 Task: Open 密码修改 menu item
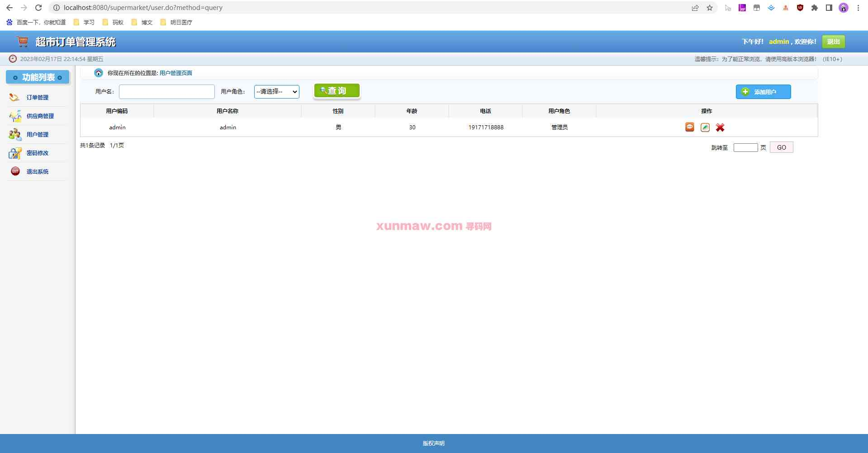click(38, 153)
